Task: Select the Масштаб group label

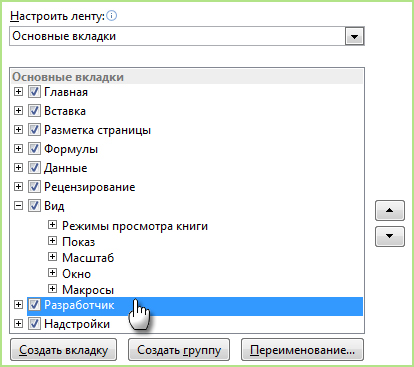Action: click(x=88, y=258)
